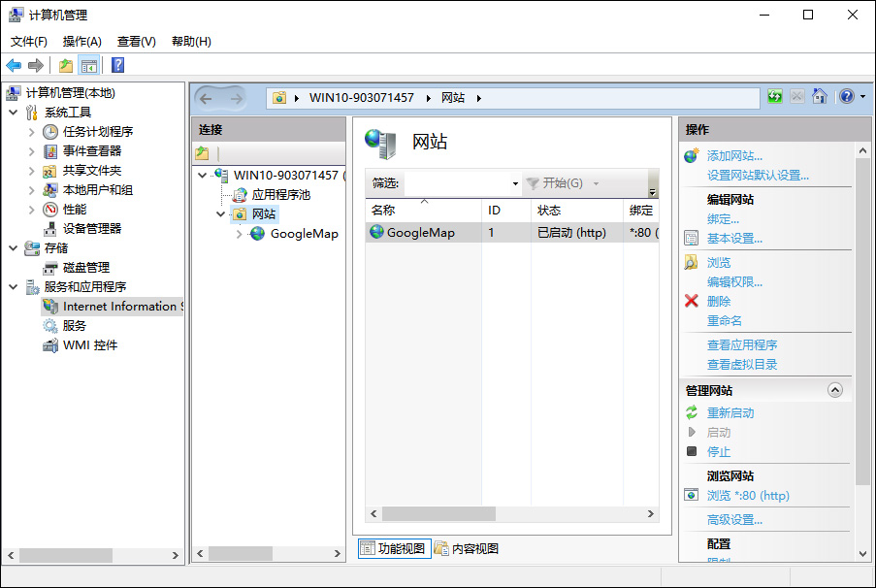Click Explore (浏览) action link
This screenshot has height=588, width=876.
719,263
